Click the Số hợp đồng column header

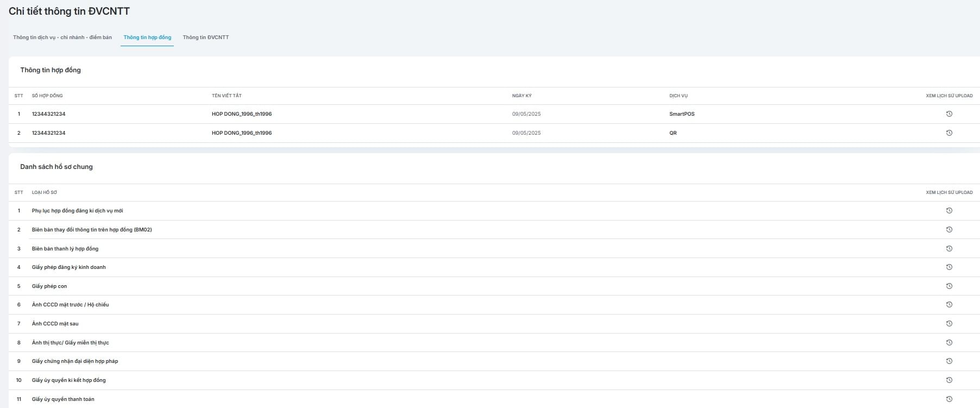[x=47, y=96]
